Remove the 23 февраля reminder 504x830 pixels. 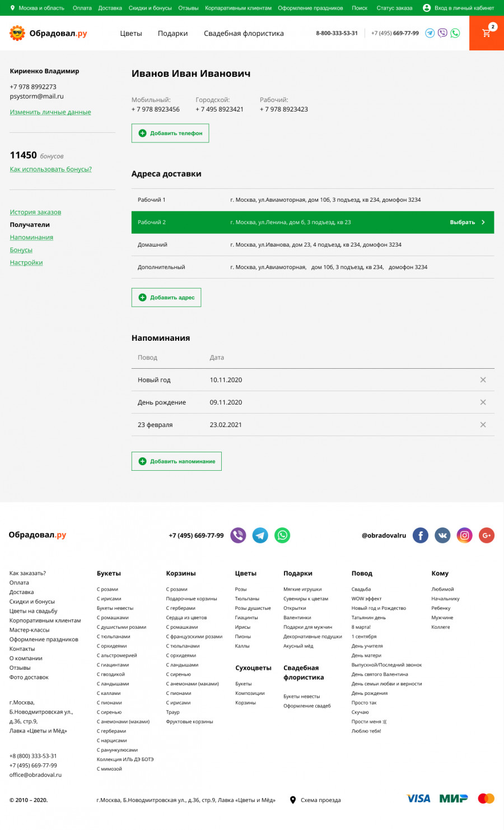(483, 425)
